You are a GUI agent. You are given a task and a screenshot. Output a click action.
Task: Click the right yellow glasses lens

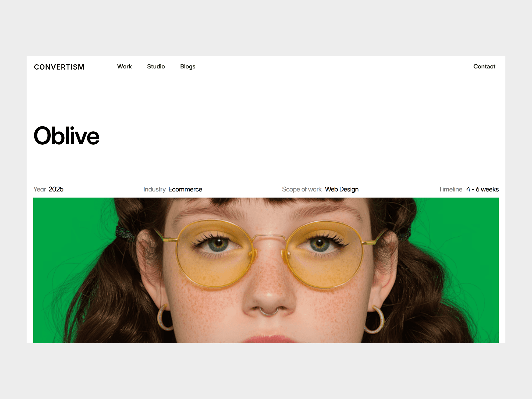(x=324, y=254)
